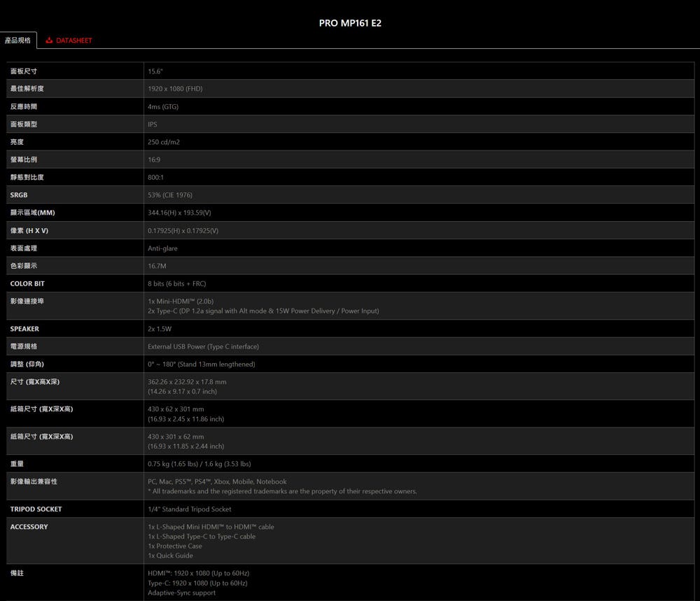Select the 反應時間 label
Image resolution: width=700 pixels, height=601 pixels.
pyautogui.click(x=24, y=106)
